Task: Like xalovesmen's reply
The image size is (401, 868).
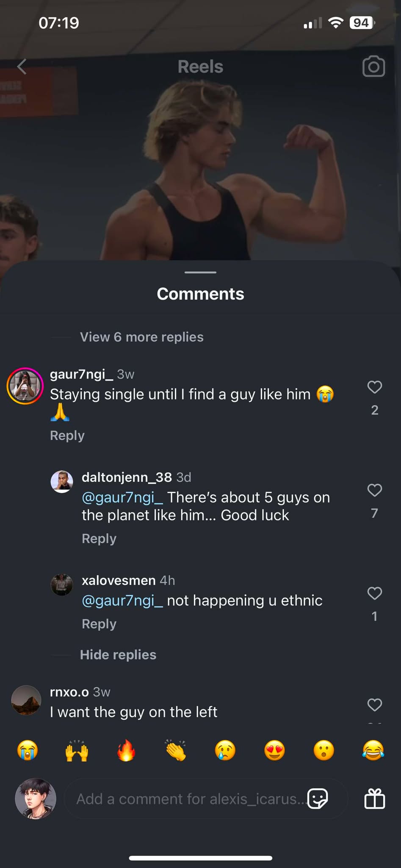Action: (374, 593)
